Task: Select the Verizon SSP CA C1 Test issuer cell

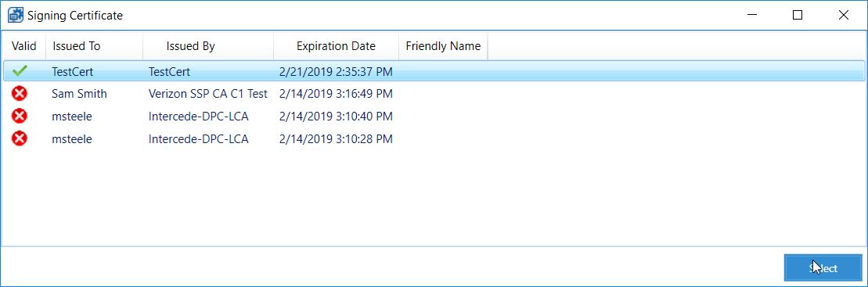Action: (208, 94)
